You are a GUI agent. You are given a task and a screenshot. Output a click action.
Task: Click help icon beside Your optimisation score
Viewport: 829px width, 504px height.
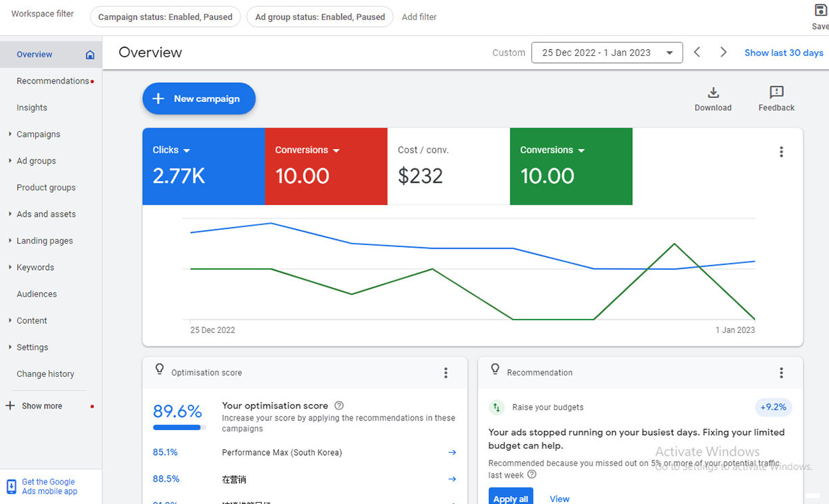click(339, 406)
